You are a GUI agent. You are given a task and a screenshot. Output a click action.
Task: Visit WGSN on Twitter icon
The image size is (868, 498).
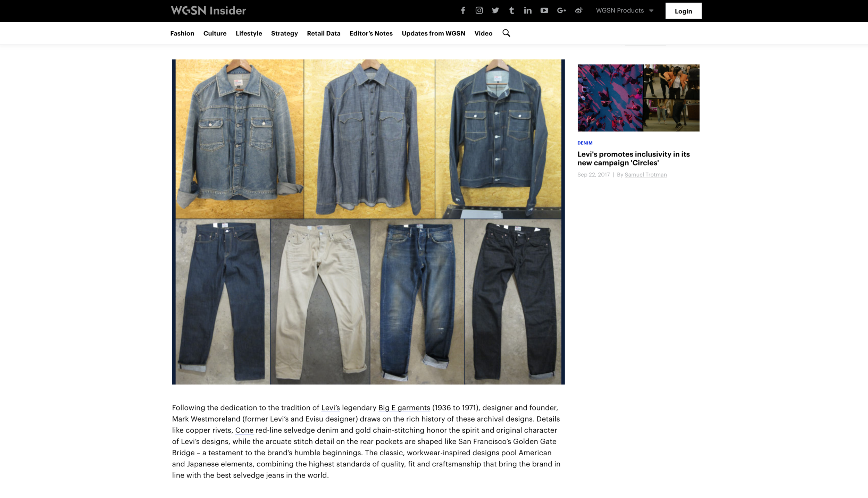(495, 10)
